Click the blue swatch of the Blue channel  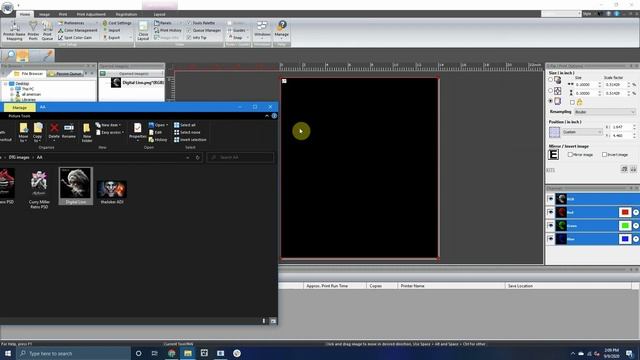click(x=624, y=239)
